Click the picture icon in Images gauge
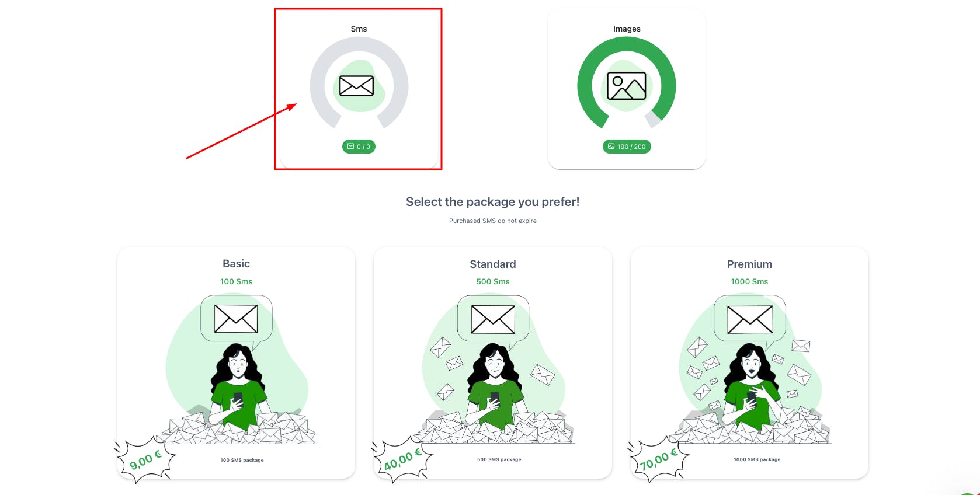 click(x=627, y=86)
